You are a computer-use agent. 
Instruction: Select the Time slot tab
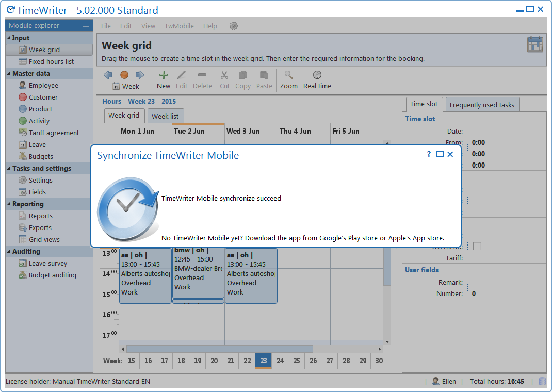(x=424, y=104)
